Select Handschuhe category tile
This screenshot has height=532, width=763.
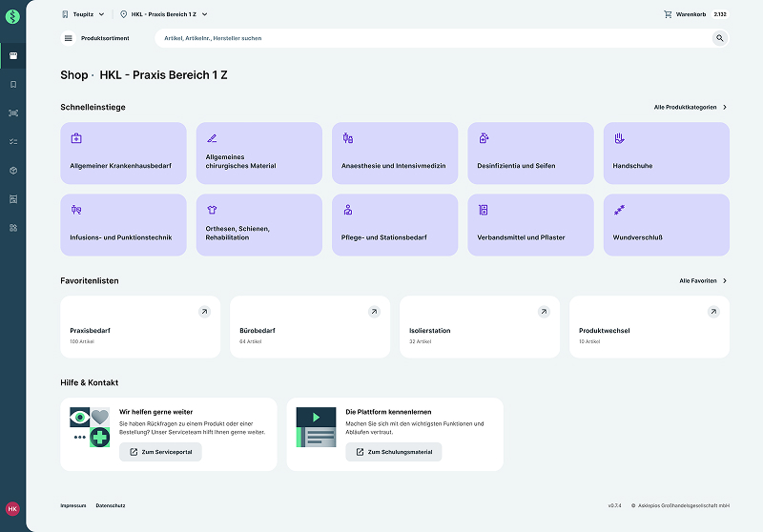667,153
